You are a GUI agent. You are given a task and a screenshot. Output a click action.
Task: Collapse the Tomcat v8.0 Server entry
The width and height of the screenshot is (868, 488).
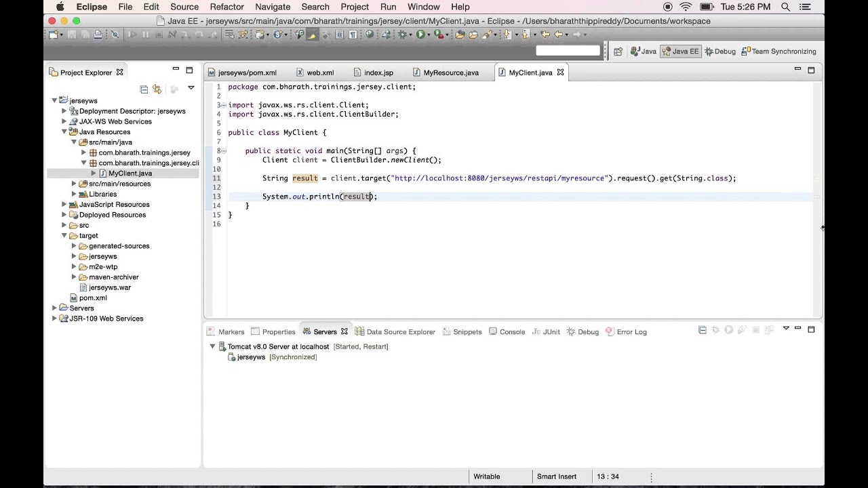tap(212, 346)
